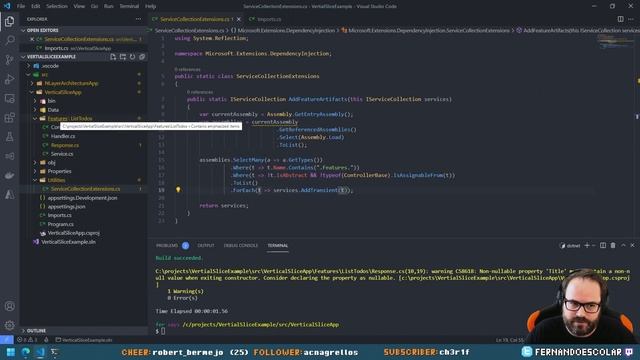Image resolution: width=640 pixels, height=360 pixels.
Task: Open Service.cs in the file tree
Action: (62, 154)
